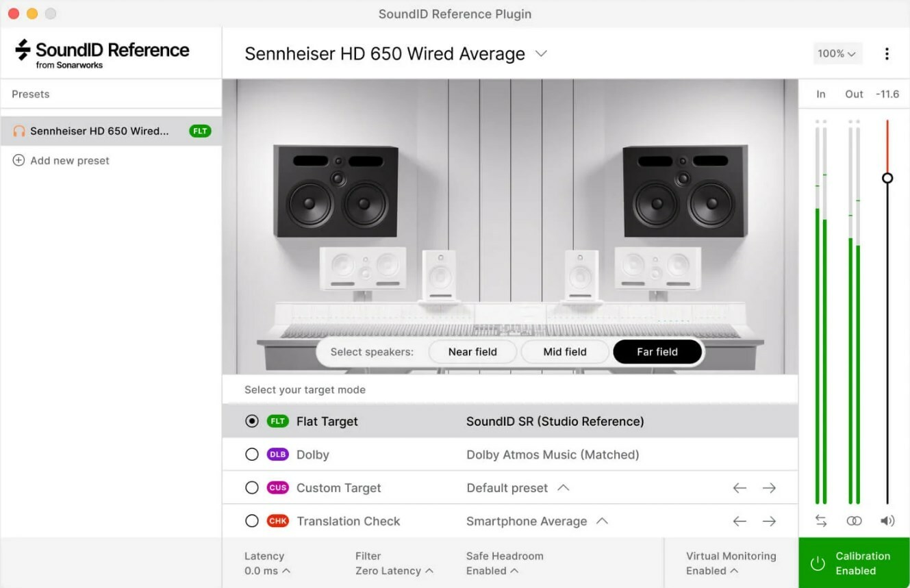
Task: Click the swap channels icon below meters
Action: coord(821,521)
